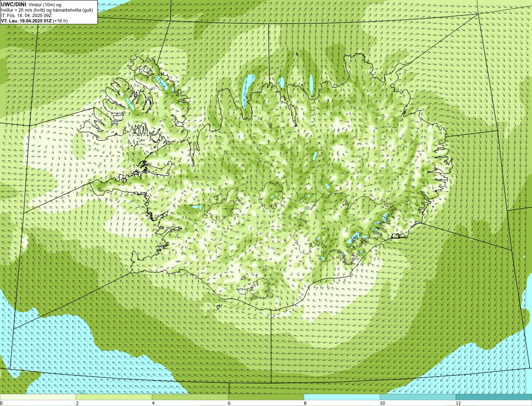
Task: Click the 'UWC/DINI: Vindur (10m) og' title text
Action: [x=31, y=4]
